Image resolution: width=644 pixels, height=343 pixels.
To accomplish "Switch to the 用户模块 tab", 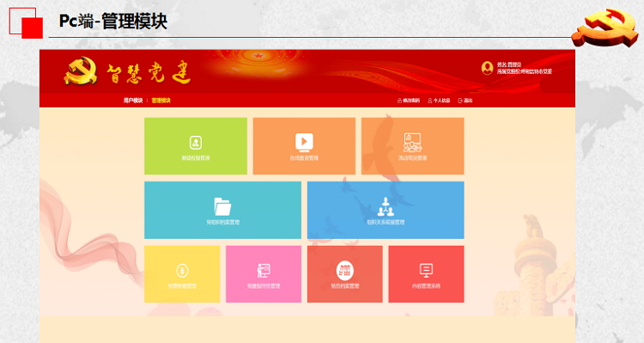I will 133,101.
